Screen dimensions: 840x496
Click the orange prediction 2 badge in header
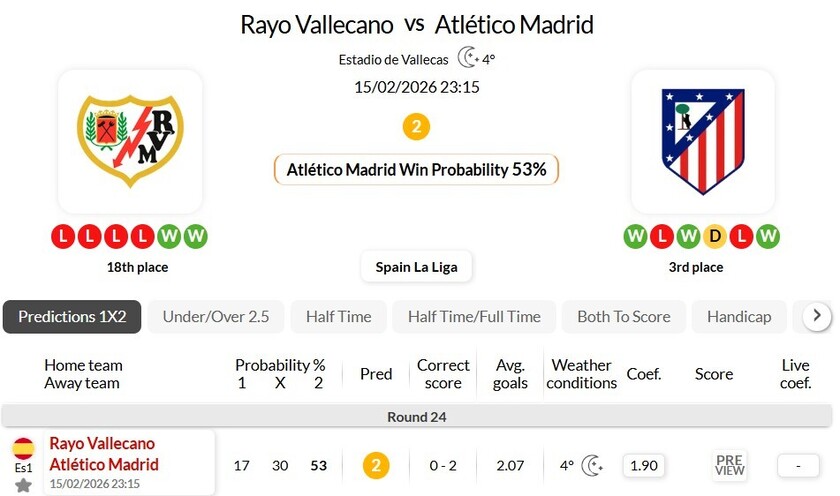416,127
